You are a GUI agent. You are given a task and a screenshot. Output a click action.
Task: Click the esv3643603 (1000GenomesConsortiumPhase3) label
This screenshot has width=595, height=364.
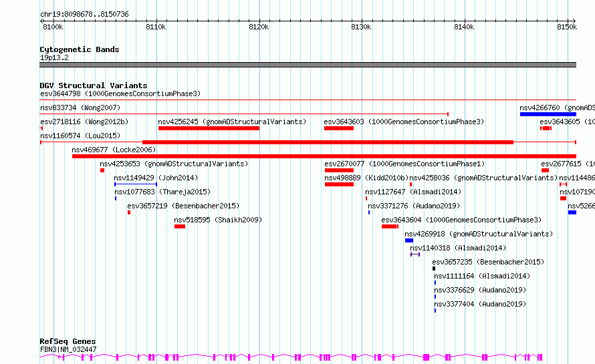[404, 122]
